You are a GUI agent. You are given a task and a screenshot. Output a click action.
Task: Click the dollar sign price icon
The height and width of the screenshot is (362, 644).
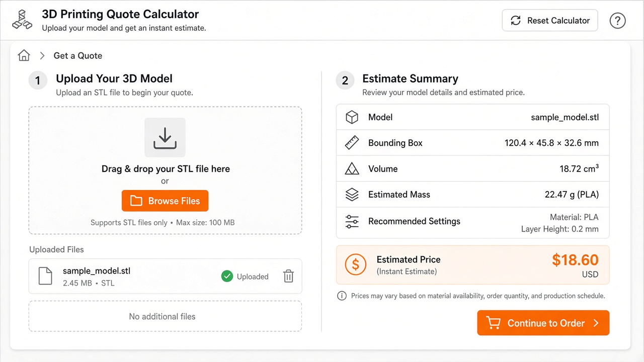click(x=356, y=264)
